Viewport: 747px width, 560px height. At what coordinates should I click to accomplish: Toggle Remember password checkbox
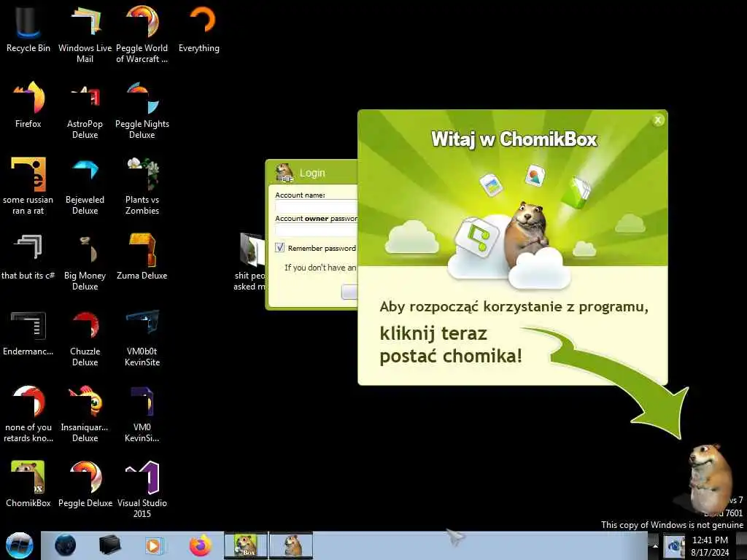coord(279,248)
